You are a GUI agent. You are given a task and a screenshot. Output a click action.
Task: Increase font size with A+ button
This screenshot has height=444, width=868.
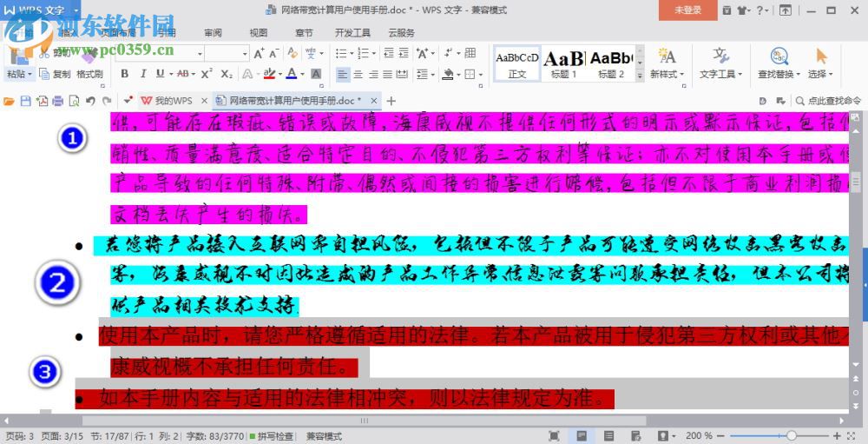coord(259,53)
